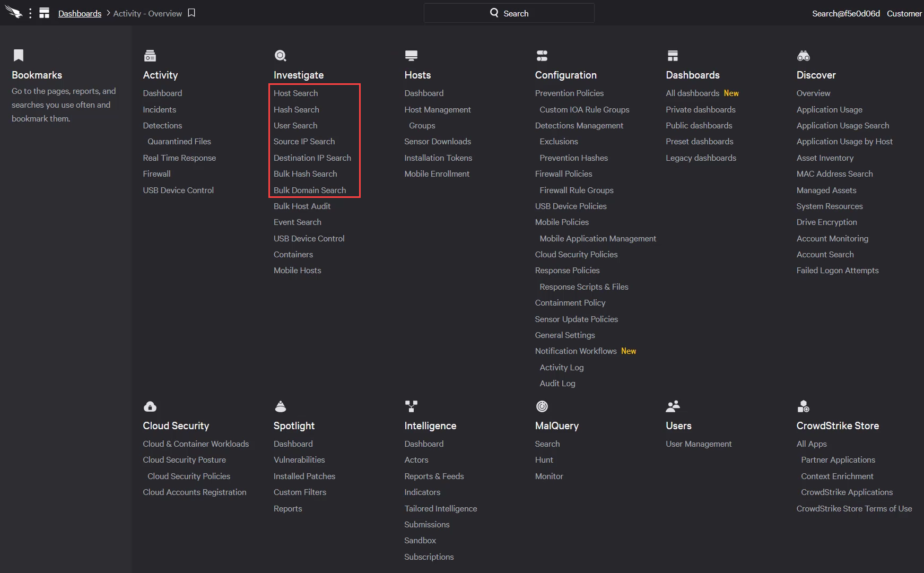Open Intelligence Actors

[416, 460]
